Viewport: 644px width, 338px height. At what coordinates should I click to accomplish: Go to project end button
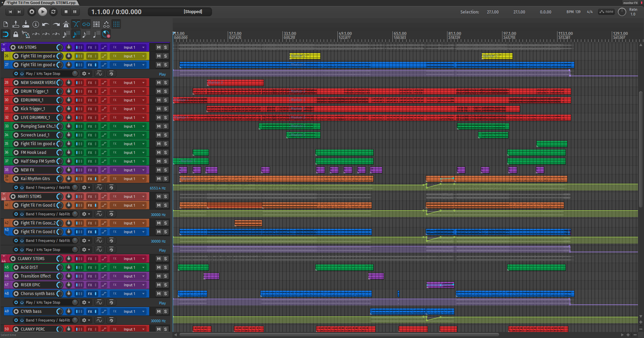click(20, 11)
